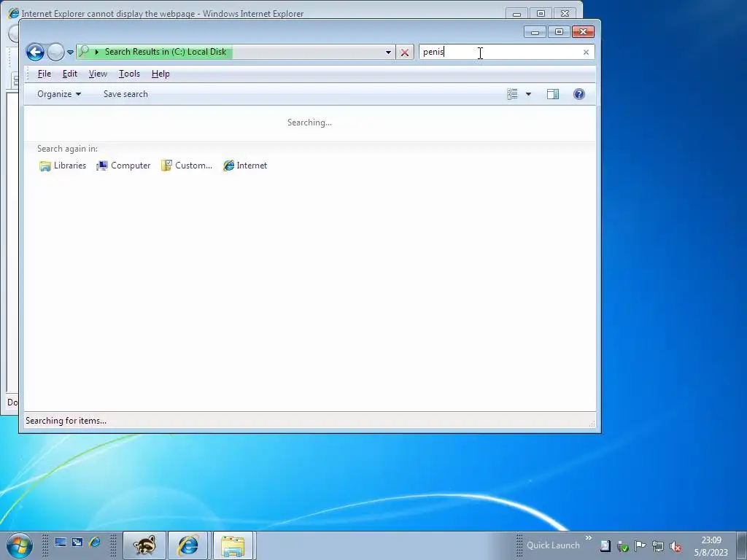Screen dimensions: 747x560
Task: Open the File menu
Action: (44, 74)
